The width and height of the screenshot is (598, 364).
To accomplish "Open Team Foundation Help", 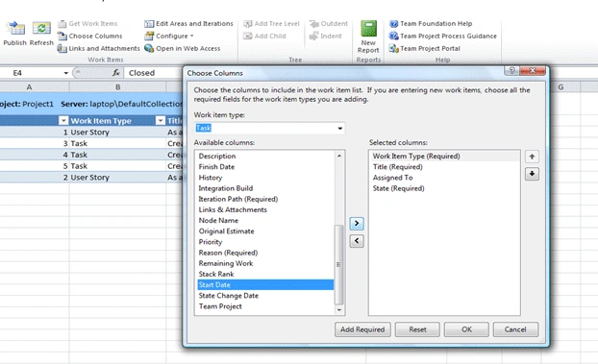I will click(431, 24).
